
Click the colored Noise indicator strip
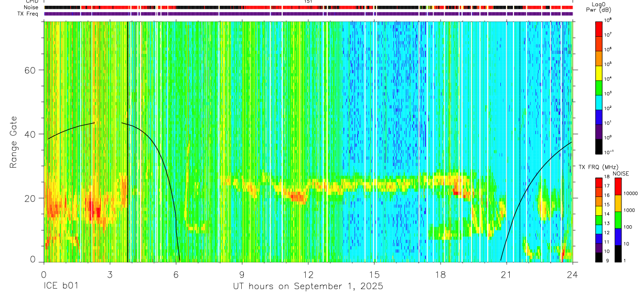308,7
